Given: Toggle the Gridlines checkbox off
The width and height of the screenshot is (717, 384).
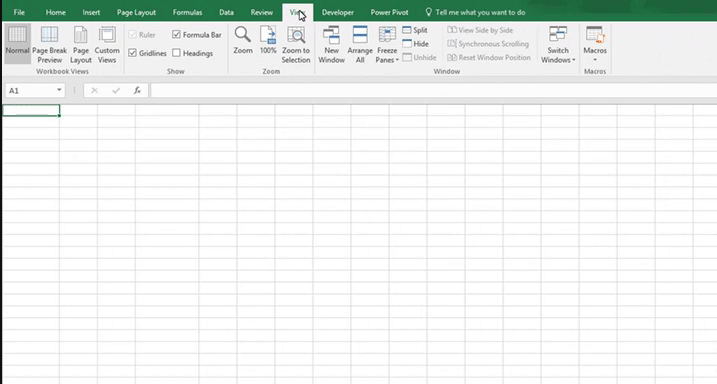Looking at the screenshot, I should pos(133,53).
